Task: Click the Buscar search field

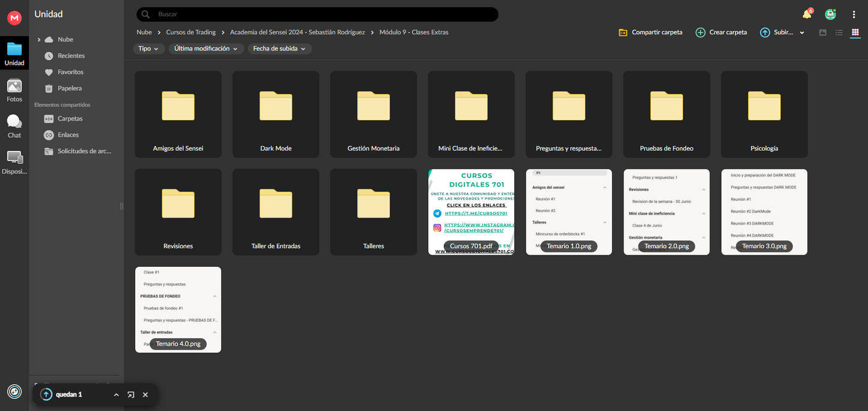Action: click(324, 14)
